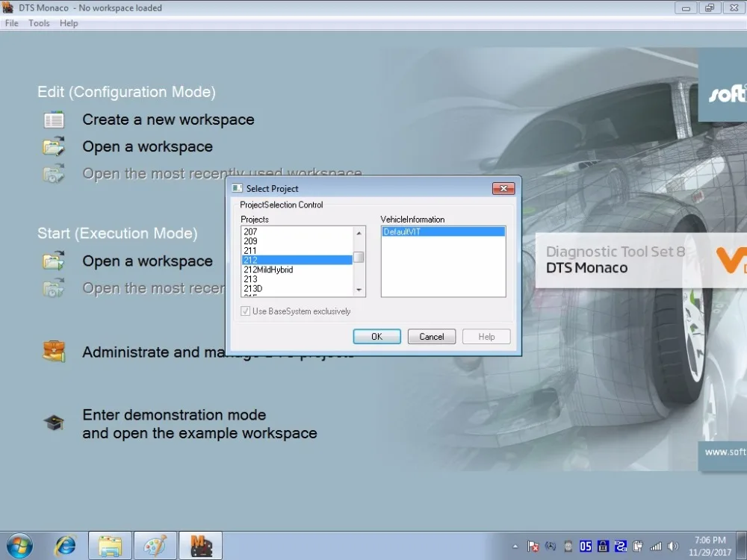Image resolution: width=747 pixels, height=560 pixels.
Task: Launch Internet Explorer from the taskbar
Action: [65, 546]
